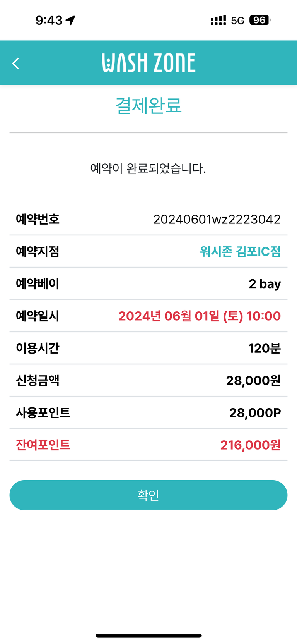The image size is (297, 644).
Task: Tap the home indicator bar
Action: point(148,635)
